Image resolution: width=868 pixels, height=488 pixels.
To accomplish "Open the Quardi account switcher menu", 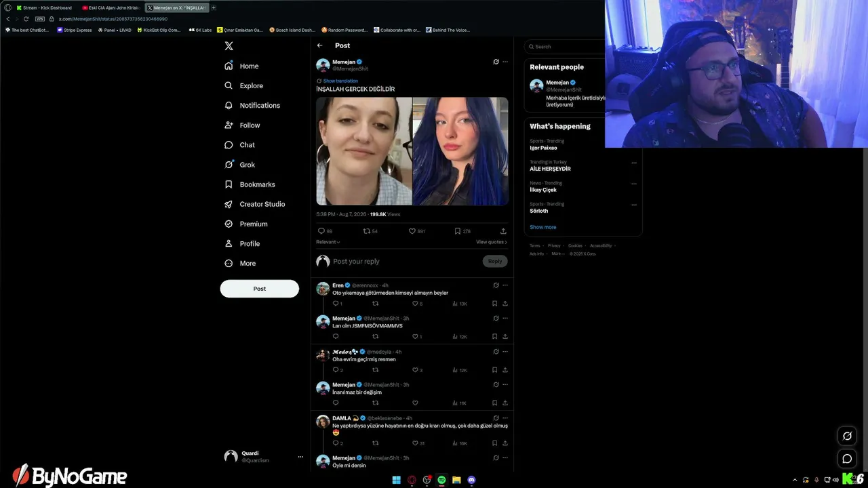I will click(264, 457).
